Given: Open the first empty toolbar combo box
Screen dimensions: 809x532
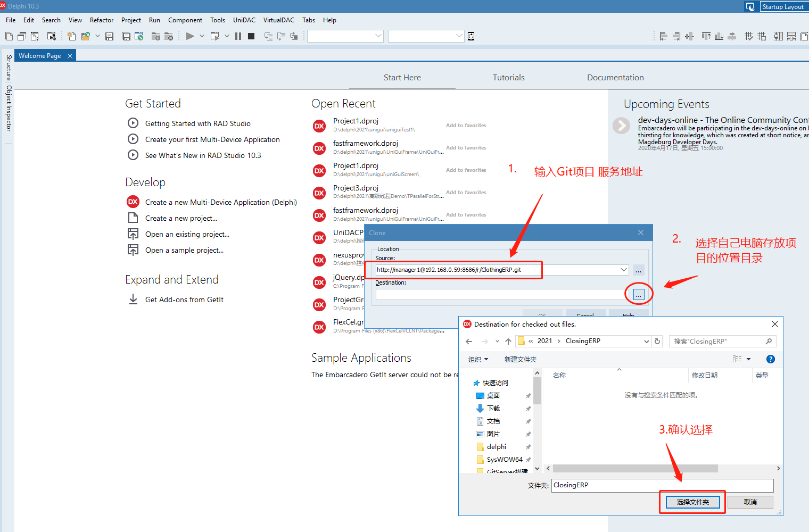Looking at the screenshot, I should [x=345, y=36].
